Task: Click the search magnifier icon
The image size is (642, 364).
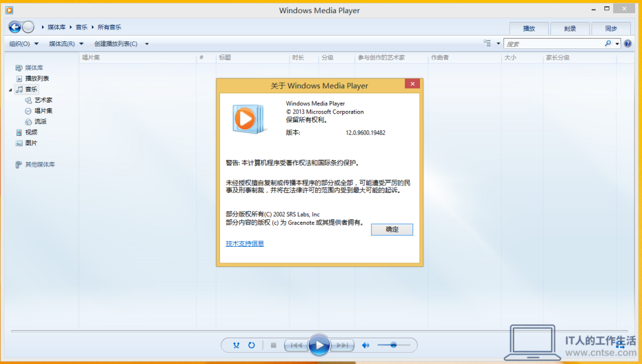Action: pyautogui.click(x=608, y=43)
